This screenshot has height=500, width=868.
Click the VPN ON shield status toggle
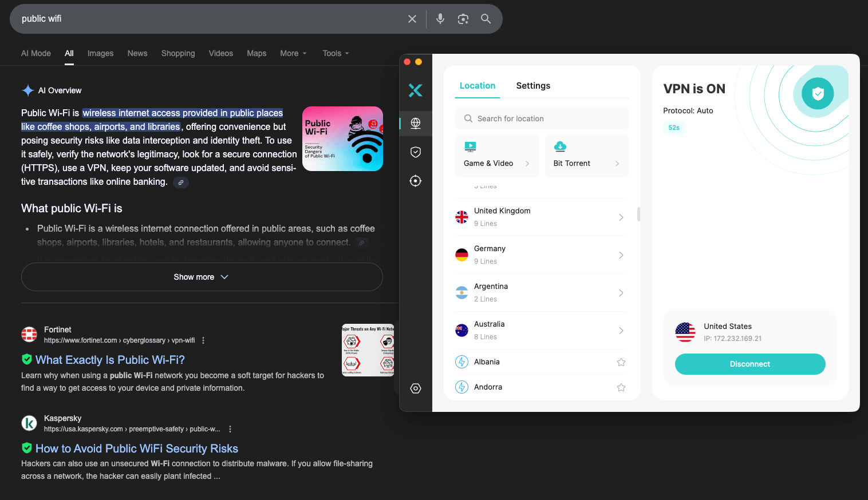tap(818, 93)
